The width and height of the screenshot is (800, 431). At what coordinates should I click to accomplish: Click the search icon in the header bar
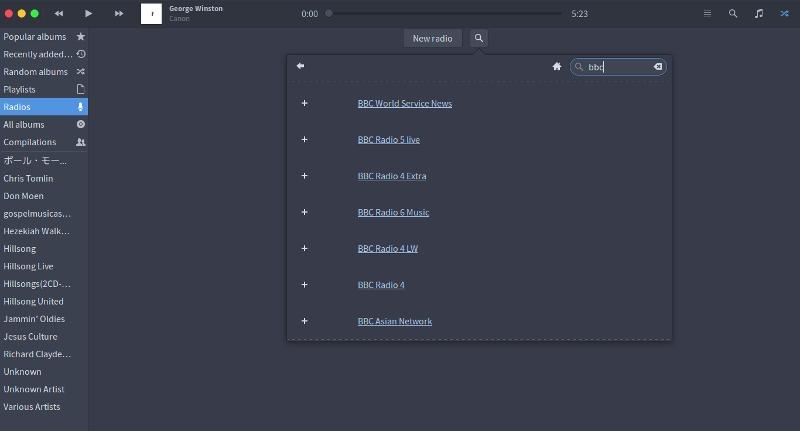[733, 13]
